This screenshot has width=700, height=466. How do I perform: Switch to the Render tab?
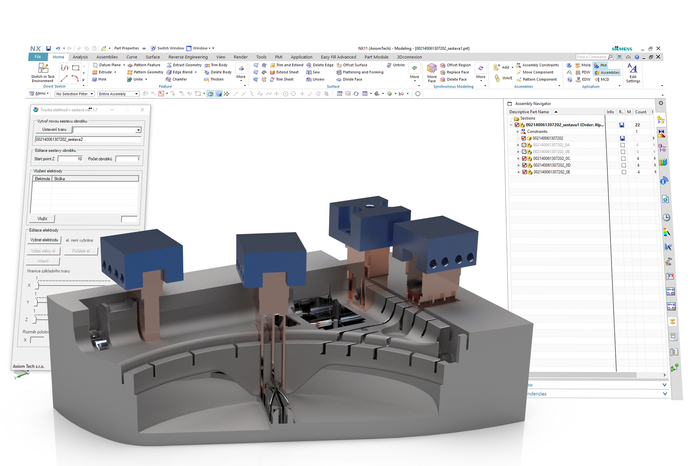241,57
